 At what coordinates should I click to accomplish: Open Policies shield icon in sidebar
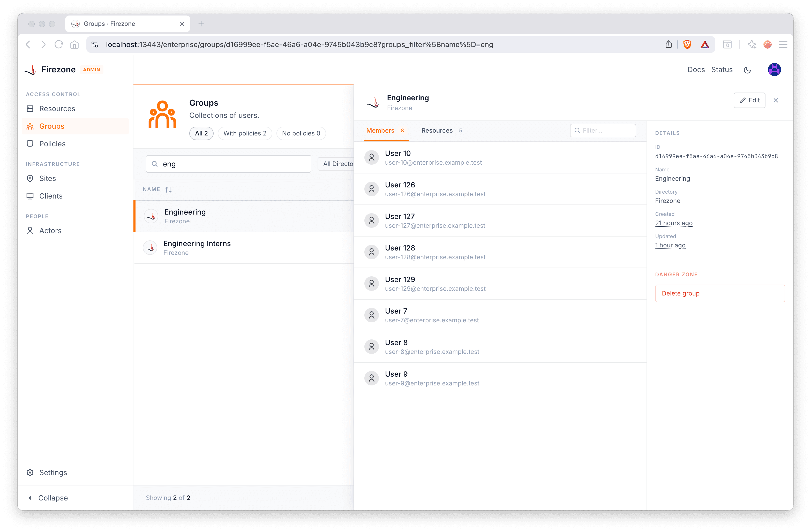click(30, 144)
